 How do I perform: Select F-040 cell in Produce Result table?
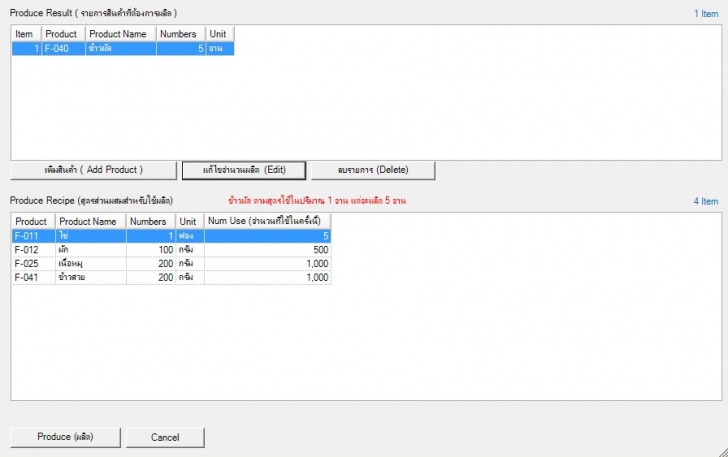pos(64,48)
